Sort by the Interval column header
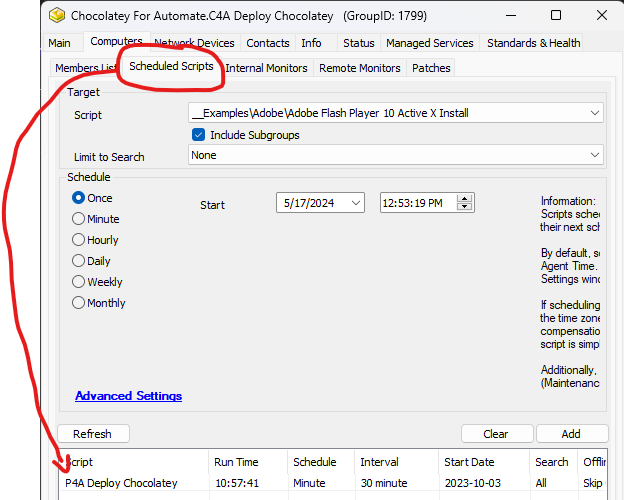Image resolution: width=624 pixels, height=500 pixels. tap(396, 462)
